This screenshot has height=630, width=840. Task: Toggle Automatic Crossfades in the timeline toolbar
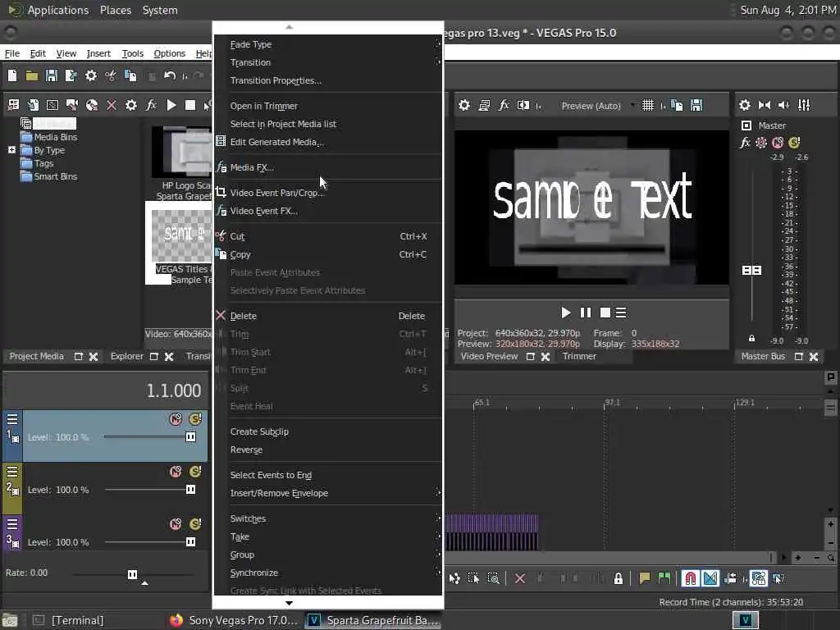(x=710, y=578)
